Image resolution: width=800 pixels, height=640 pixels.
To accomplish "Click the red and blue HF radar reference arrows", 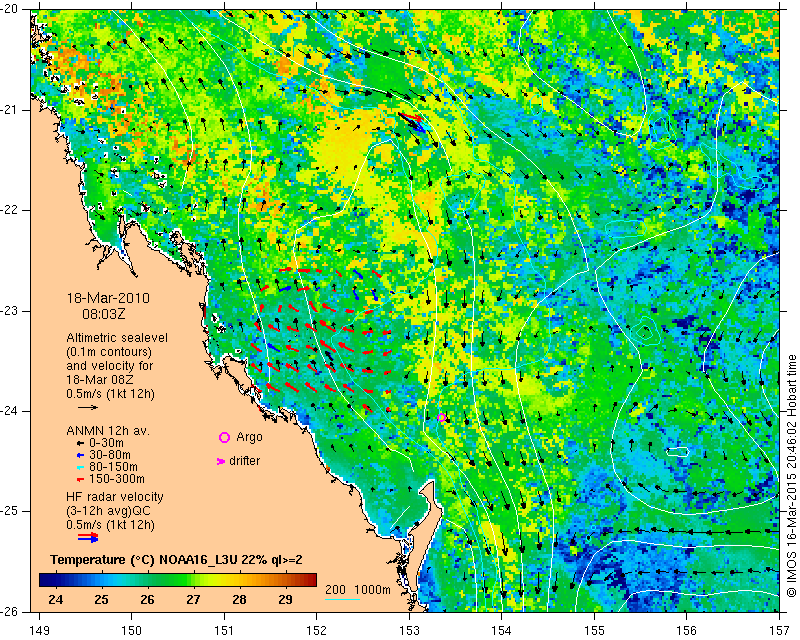I will click(88, 537).
